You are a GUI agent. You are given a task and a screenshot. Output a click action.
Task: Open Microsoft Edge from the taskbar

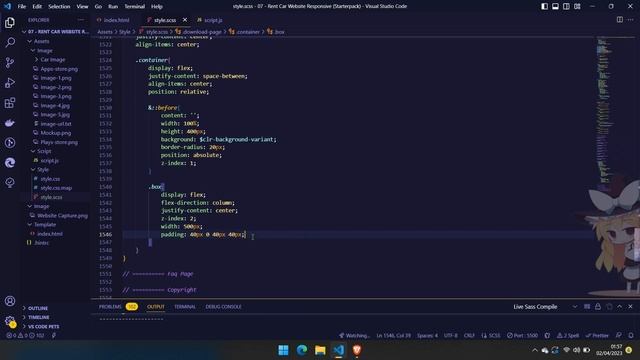tap(302, 350)
